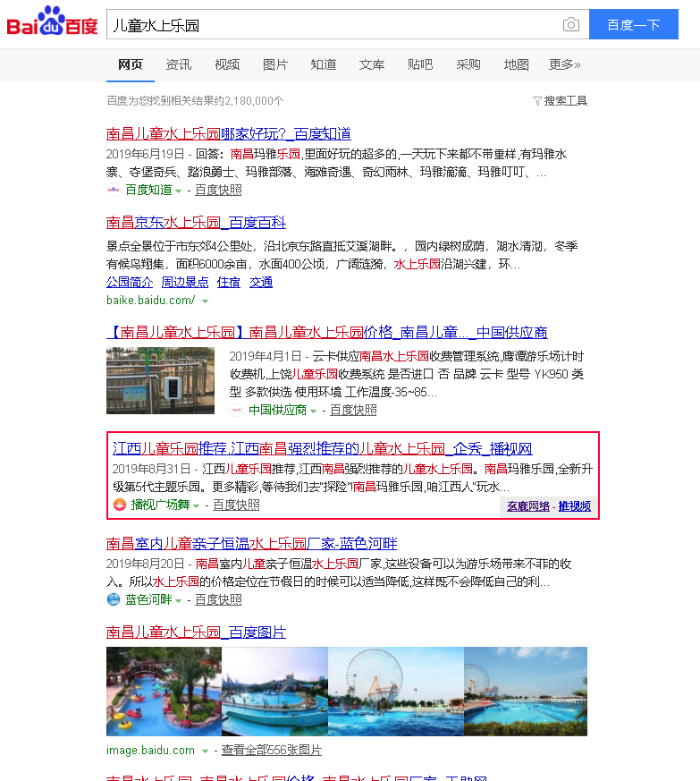The width and height of the screenshot is (700, 781).
Task: Click the 推视频 link
Action: pyautogui.click(x=575, y=506)
